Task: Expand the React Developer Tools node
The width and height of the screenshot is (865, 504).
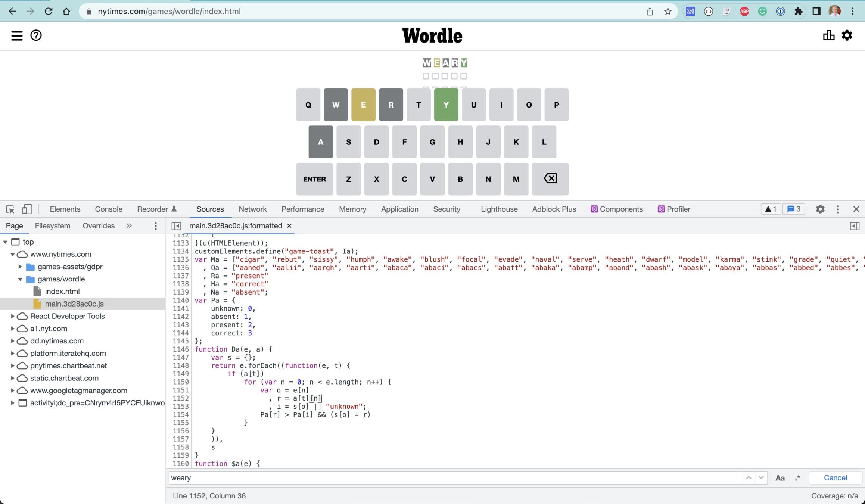Action: [12, 316]
